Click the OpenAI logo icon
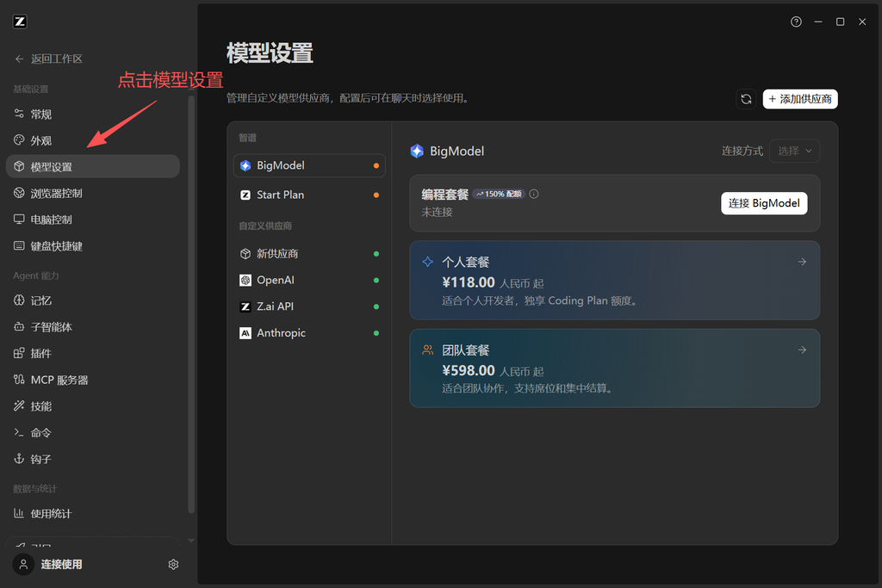This screenshot has width=882, height=588. pos(245,280)
